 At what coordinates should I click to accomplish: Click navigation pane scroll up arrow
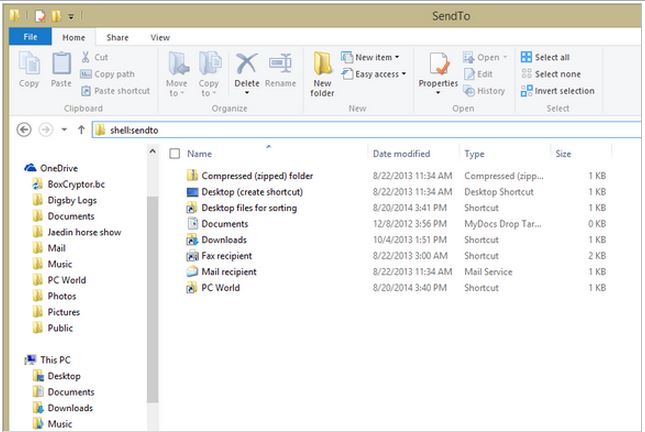pyautogui.click(x=152, y=151)
